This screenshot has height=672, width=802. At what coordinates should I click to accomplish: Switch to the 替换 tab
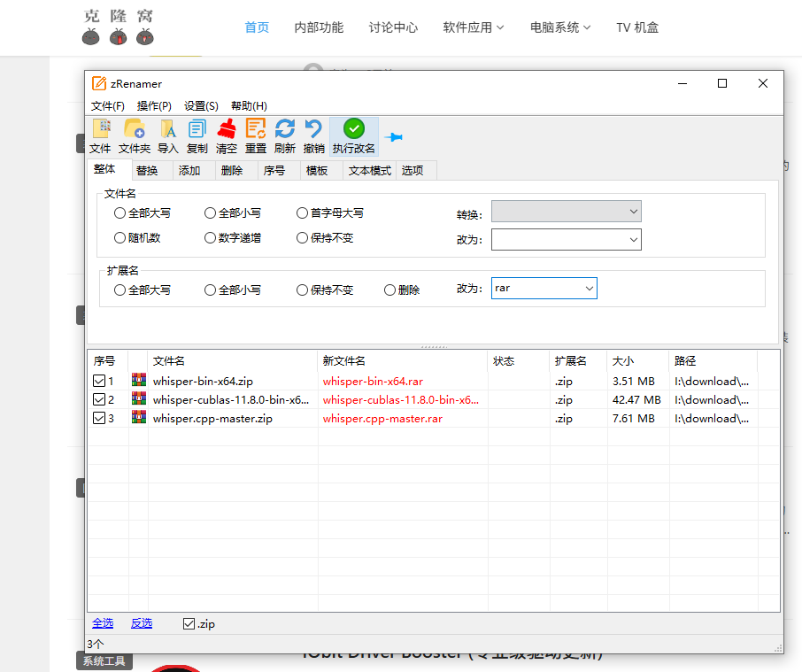point(147,171)
